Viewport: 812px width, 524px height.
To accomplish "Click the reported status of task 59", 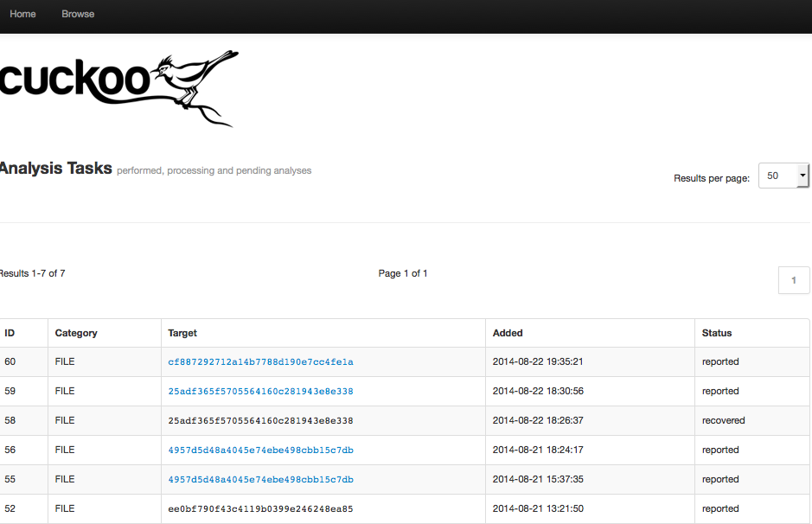I will [x=720, y=391].
